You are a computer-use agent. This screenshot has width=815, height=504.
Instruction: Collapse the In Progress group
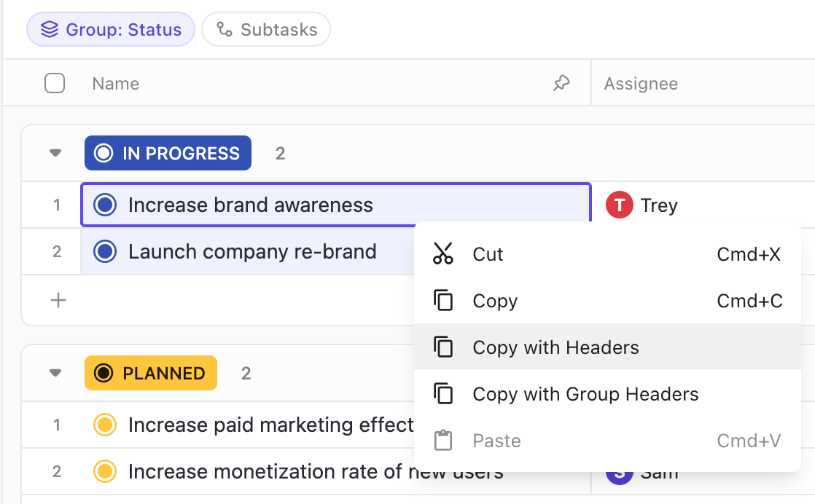click(55, 154)
